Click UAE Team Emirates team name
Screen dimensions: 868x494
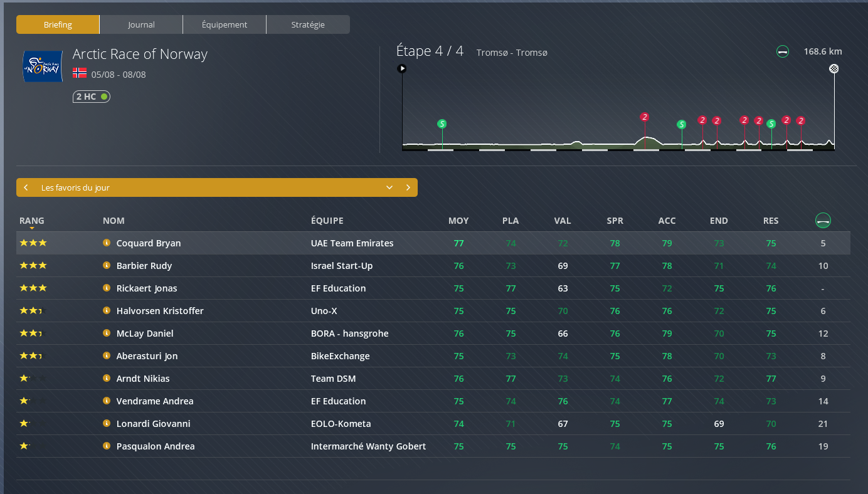[x=352, y=243]
